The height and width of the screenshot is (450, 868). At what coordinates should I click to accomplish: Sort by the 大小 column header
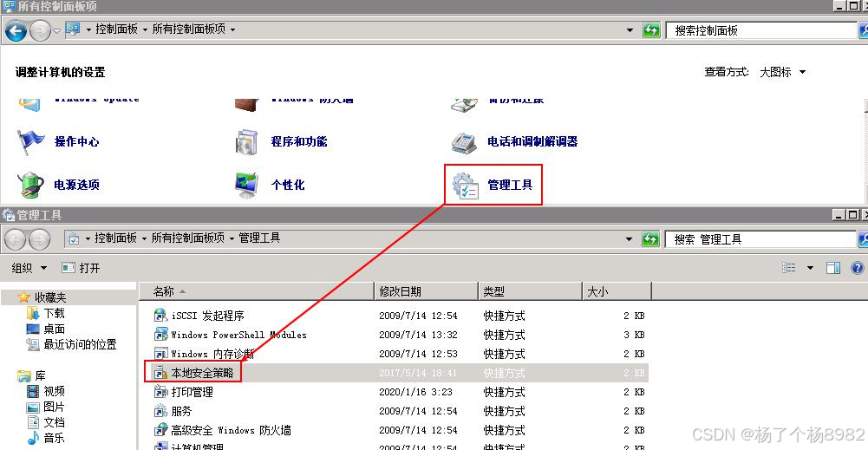pyautogui.click(x=617, y=291)
